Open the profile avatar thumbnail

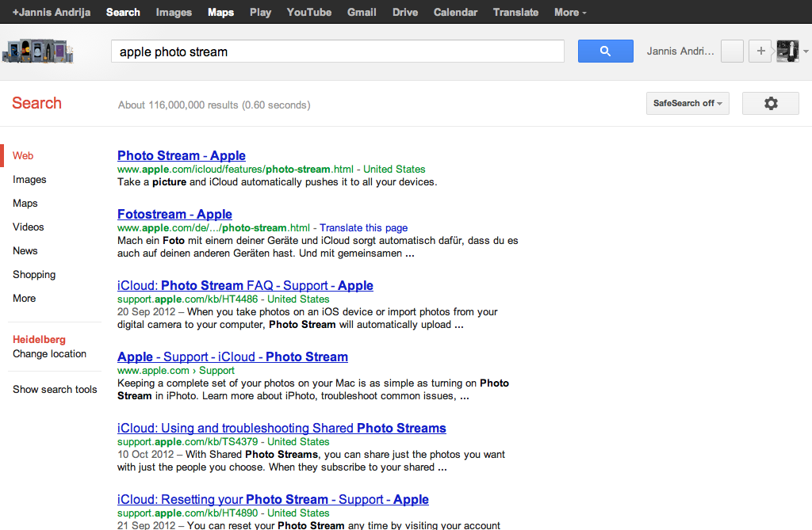coord(787,51)
